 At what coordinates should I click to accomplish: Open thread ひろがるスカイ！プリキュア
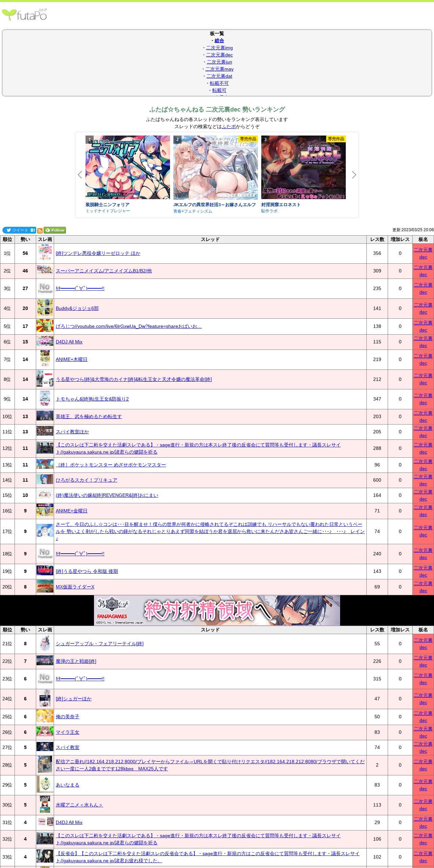[87, 480]
